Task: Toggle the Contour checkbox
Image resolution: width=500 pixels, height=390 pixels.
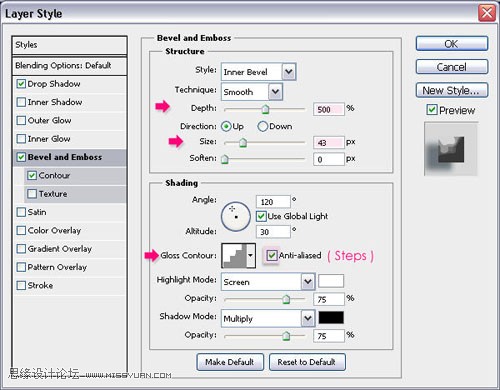Action: coord(32,175)
